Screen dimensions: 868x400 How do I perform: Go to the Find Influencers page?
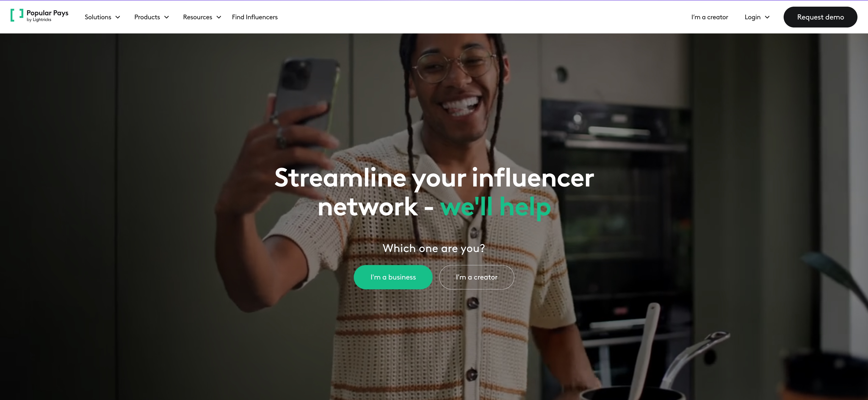coord(255,17)
